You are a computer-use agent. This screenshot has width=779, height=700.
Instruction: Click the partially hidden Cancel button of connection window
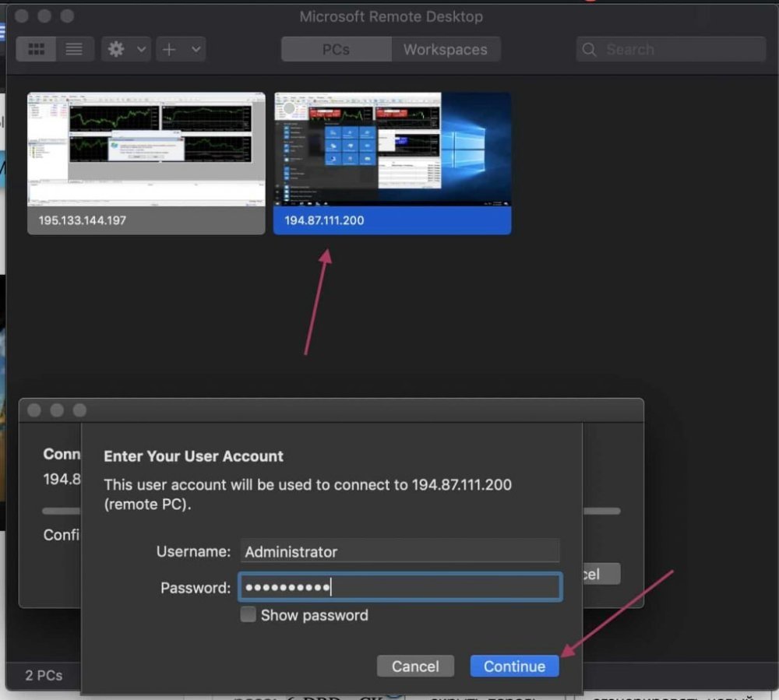click(601, 574)
